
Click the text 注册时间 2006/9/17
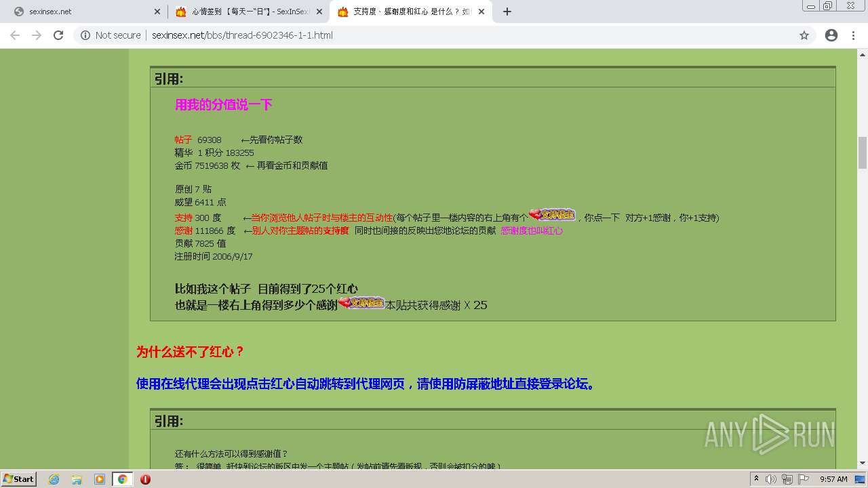click(x=214, y=256)
